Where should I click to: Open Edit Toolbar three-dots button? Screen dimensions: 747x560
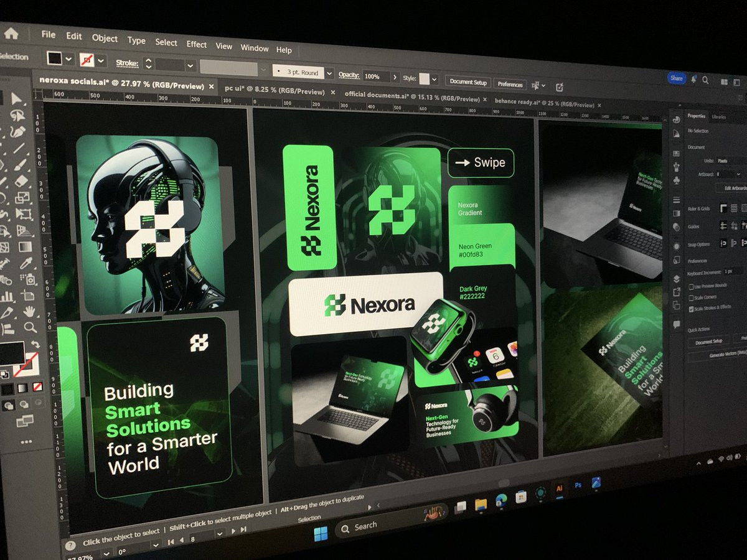(26, 442)
